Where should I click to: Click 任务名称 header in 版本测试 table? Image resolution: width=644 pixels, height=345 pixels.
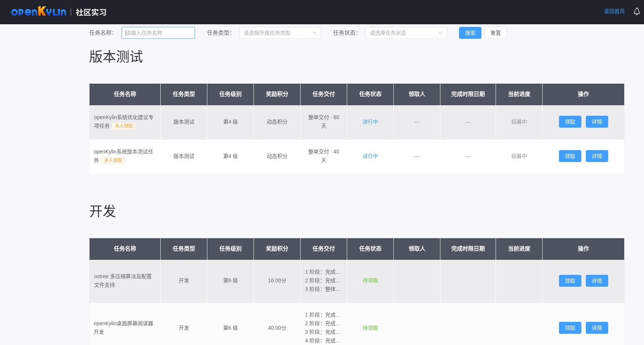[x=125, y=94]
